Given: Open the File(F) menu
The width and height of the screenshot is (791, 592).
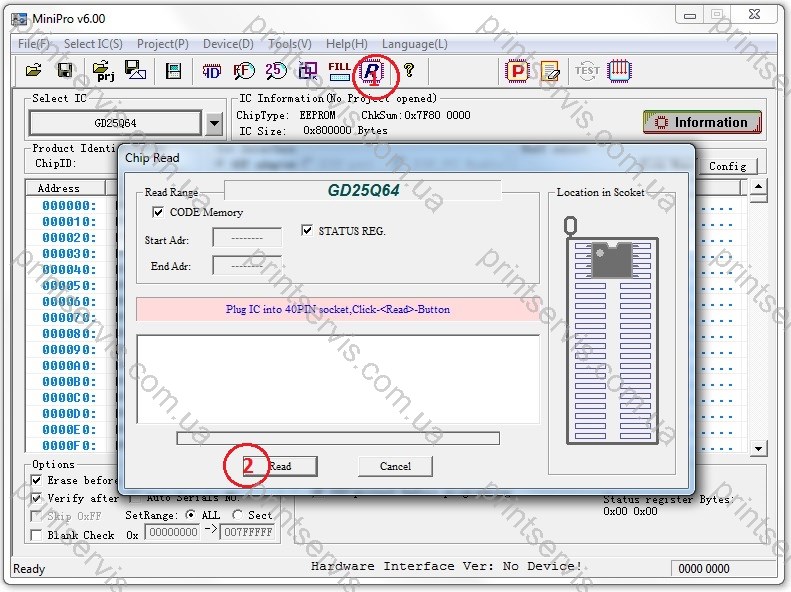Looking at the screenshot, I should [x=34, y=44].
